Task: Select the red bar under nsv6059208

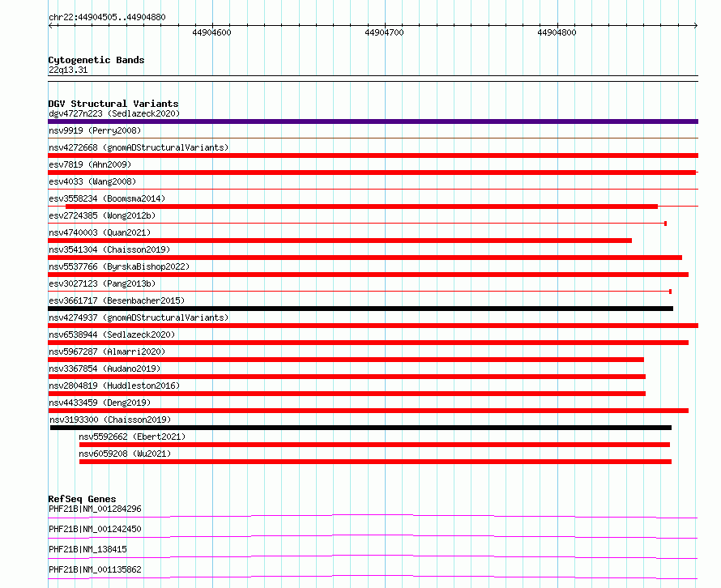Action: 375,462
